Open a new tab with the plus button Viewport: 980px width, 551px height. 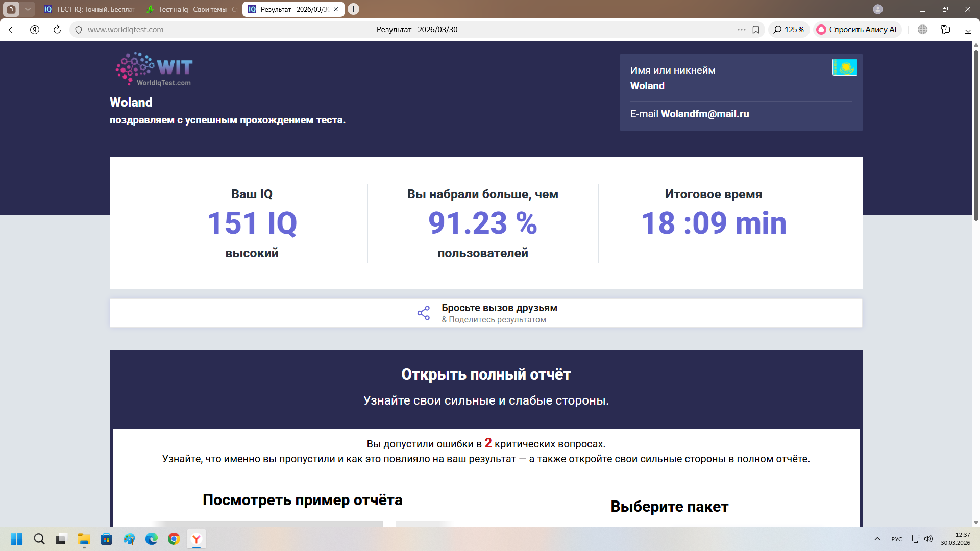[x=353, y=9]
